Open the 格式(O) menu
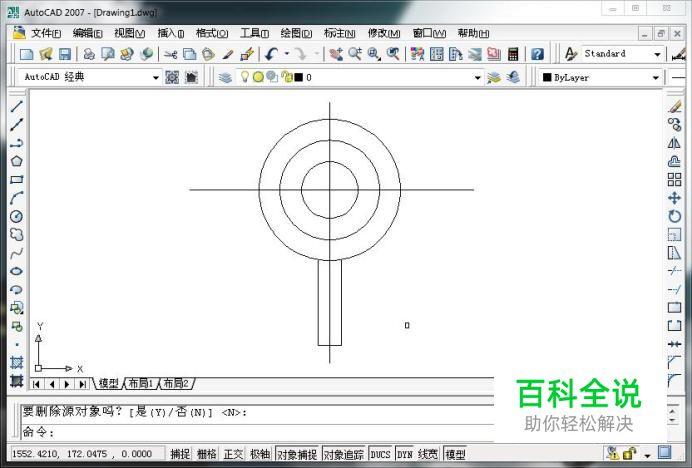 [x=212, y=33]
